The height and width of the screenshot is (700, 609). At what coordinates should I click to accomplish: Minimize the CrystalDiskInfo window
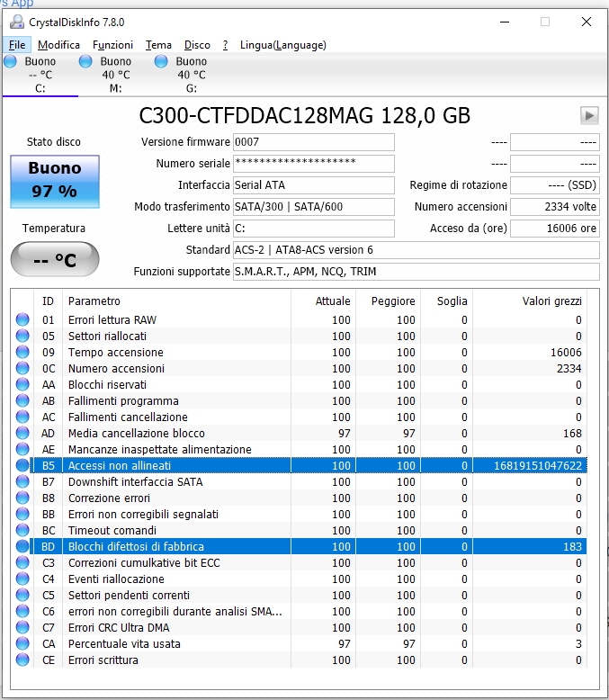point(505,22)
